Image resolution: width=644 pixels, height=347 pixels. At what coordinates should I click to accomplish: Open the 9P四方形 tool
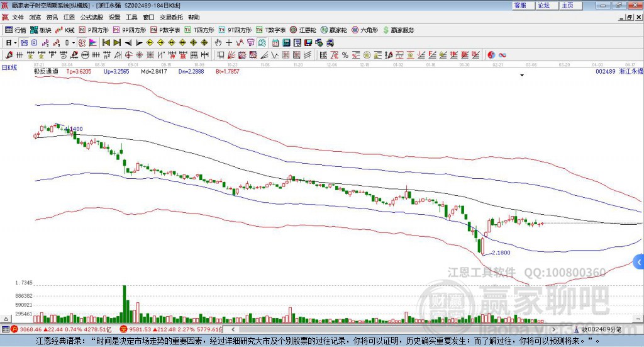pyautogui.click(x=130, y=30)
